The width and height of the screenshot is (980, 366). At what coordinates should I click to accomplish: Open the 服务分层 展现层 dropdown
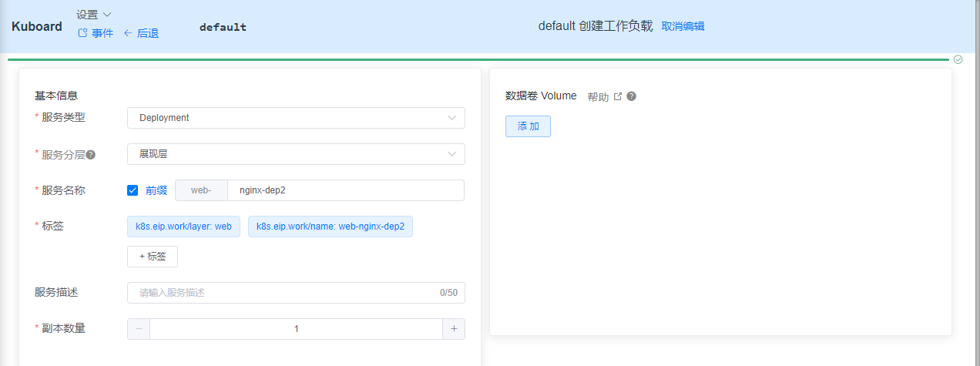pos(296,154)
